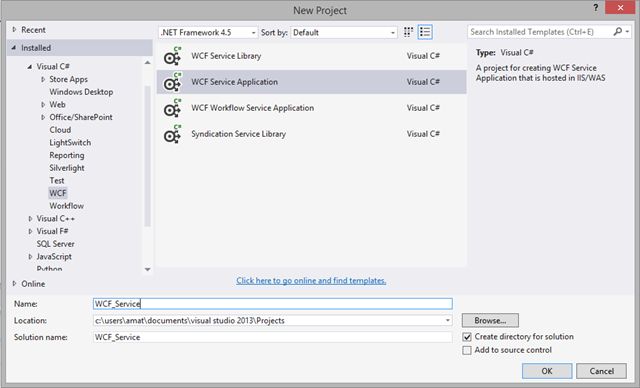The width and height of the screenshot is (640, 388).
Task: Select Syndication Service Library row text
Action: pyautogui.click(x=238, y=134)
